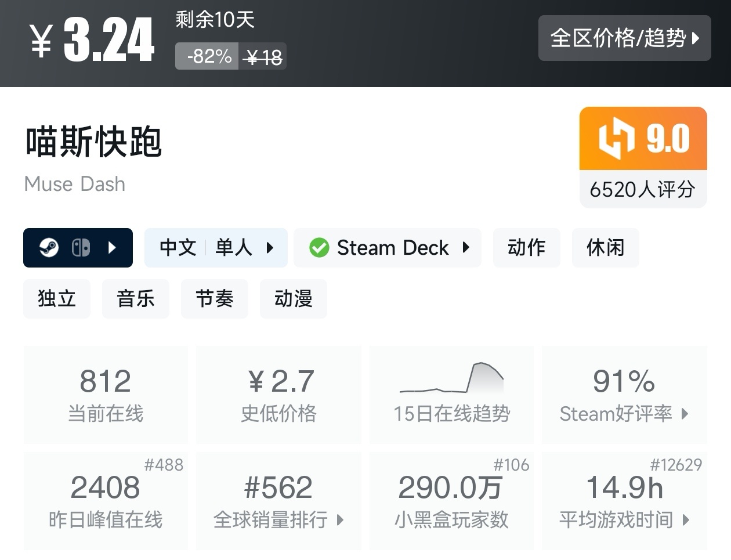The image size is (731, 560).
Task: Click the crossed-out ¥18 original price
Action: click(x=263, y=57)
